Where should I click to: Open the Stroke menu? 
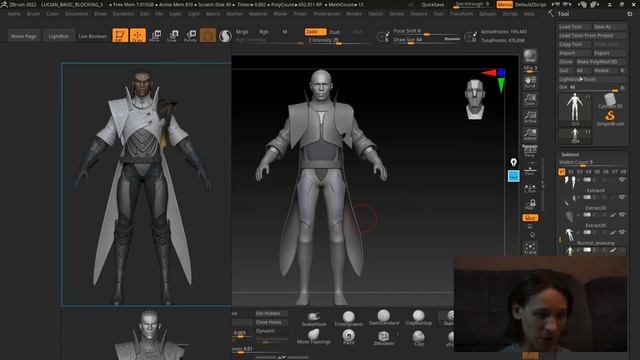(x=396, y=14)
